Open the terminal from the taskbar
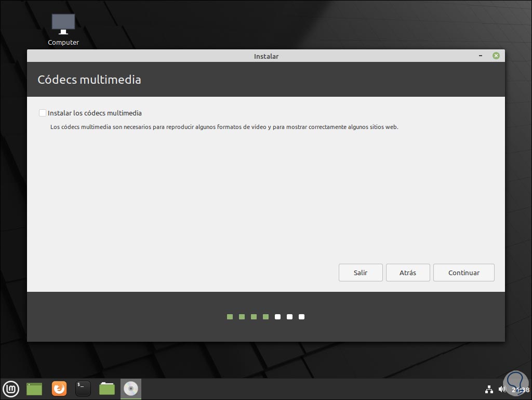Screen dimensions: 532x400 [x=83, y=389]
